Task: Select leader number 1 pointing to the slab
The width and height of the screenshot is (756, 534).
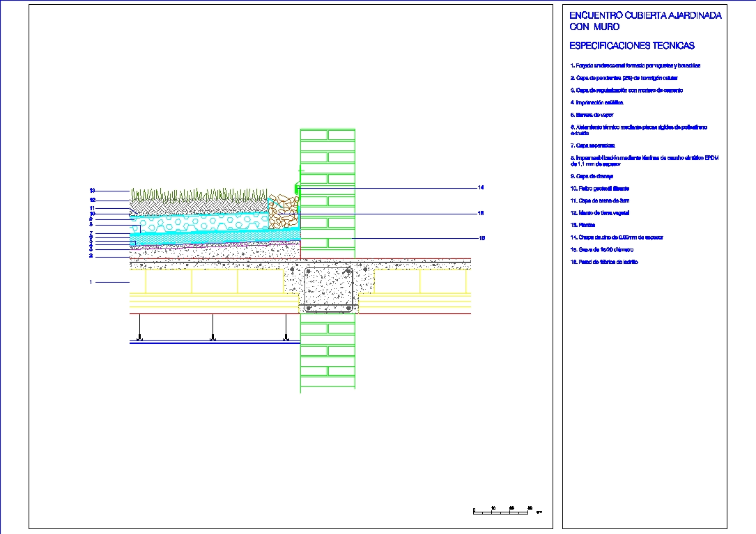Action: tap(91, 281)
